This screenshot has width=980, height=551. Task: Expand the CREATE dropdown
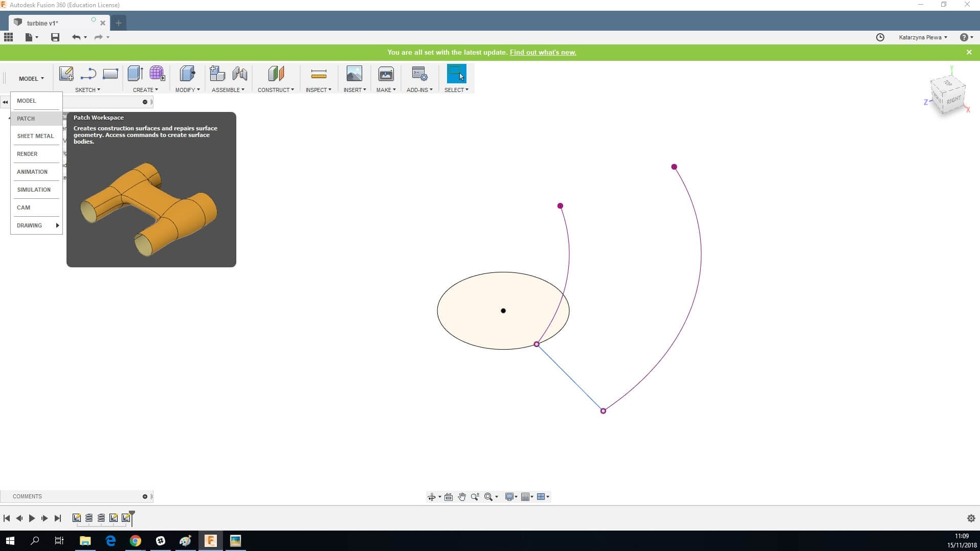click(x=145, y=90)
